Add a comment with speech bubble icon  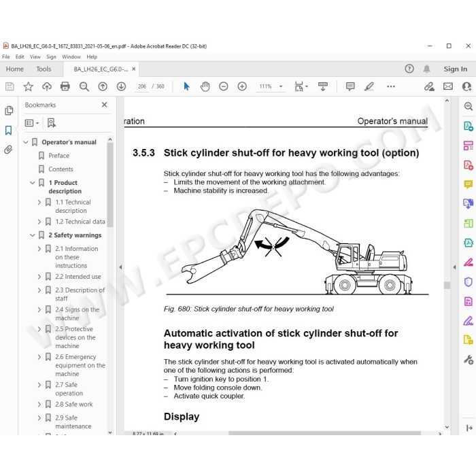(350, 86)
